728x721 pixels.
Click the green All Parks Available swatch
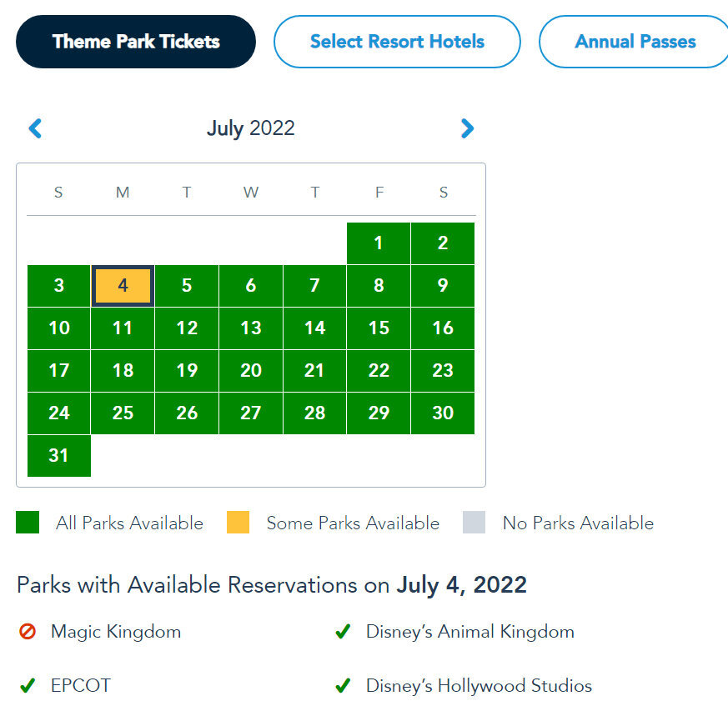tap(28, 523)
